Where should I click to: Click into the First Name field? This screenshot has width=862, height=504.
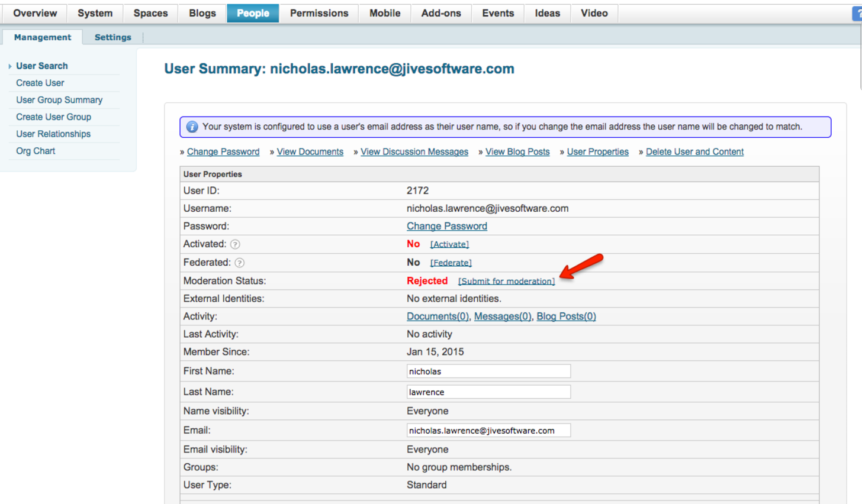[488, 371]
